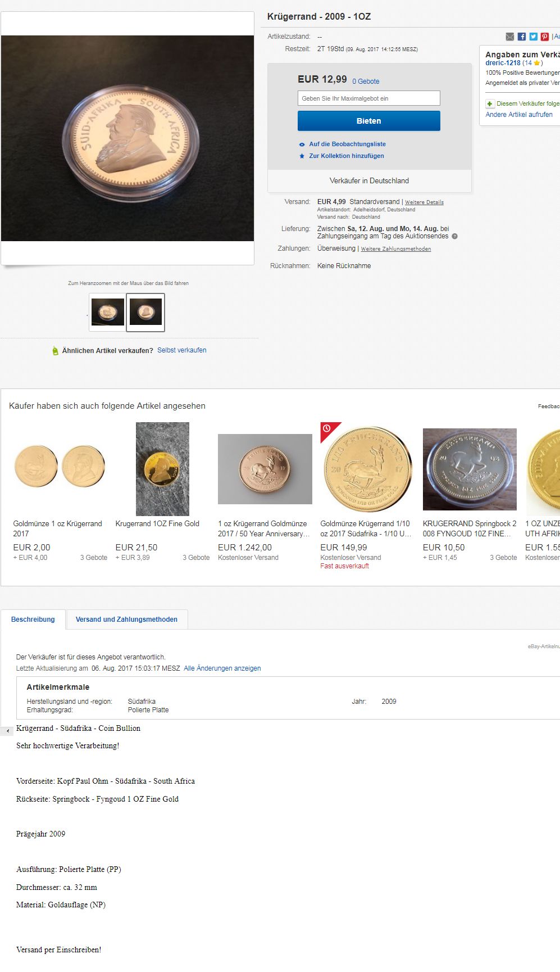
Task: Switch to Versand und Zahlungsmethoden tab
Action: 126,620
